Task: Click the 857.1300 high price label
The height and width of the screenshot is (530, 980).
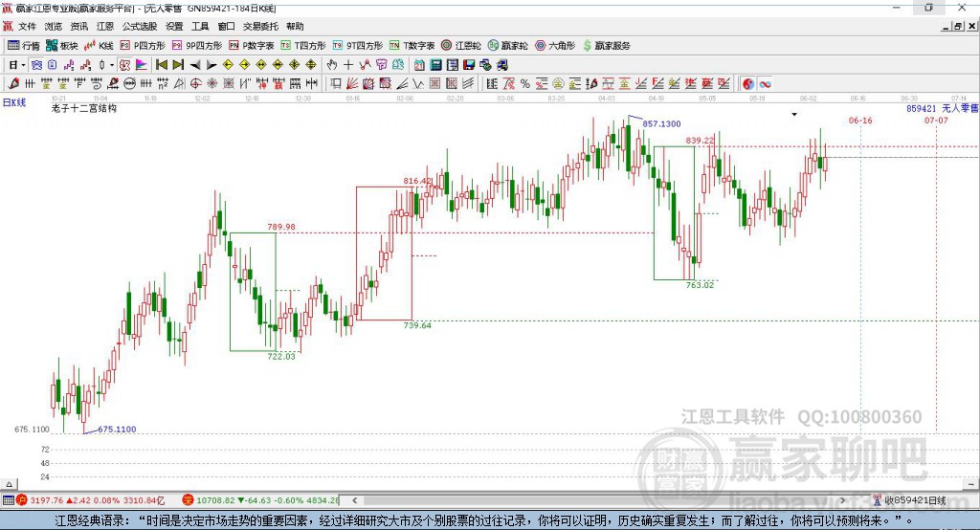Action: [662, 123]
